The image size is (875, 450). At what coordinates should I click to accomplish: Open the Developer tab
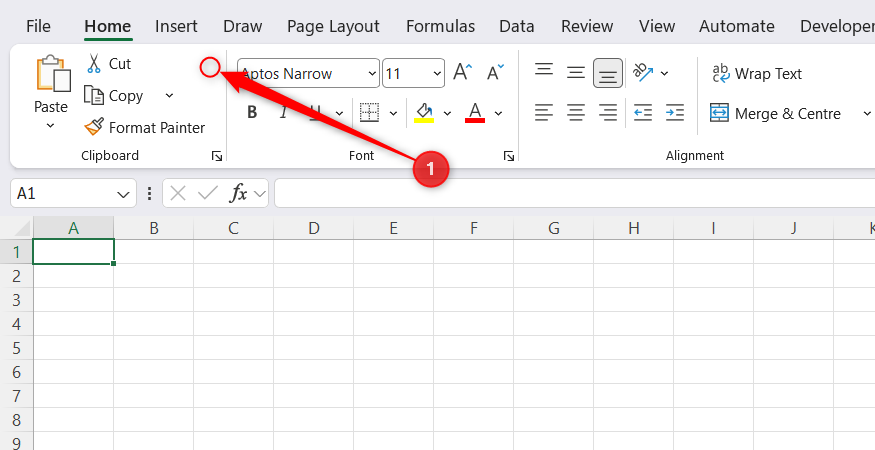tap(836, 26)
